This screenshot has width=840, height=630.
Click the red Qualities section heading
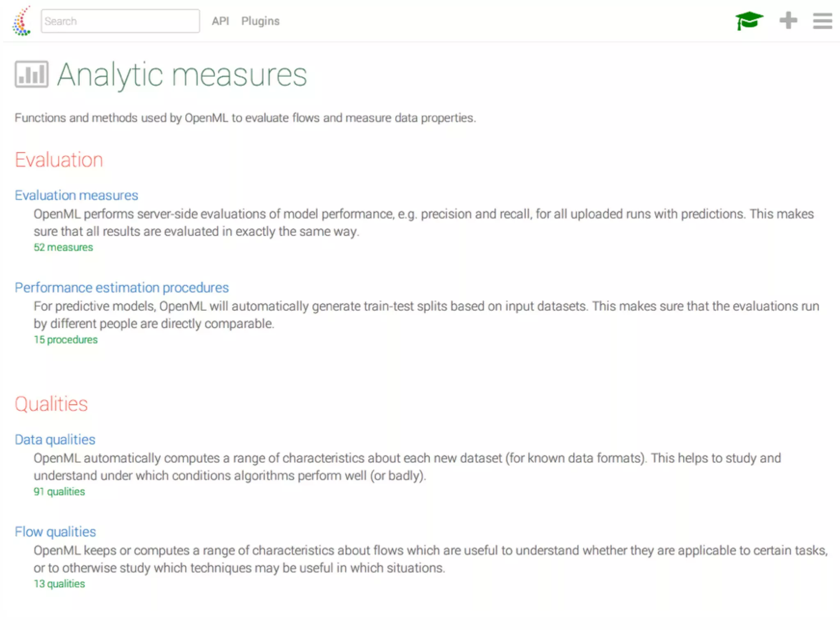tap(51, 404)
